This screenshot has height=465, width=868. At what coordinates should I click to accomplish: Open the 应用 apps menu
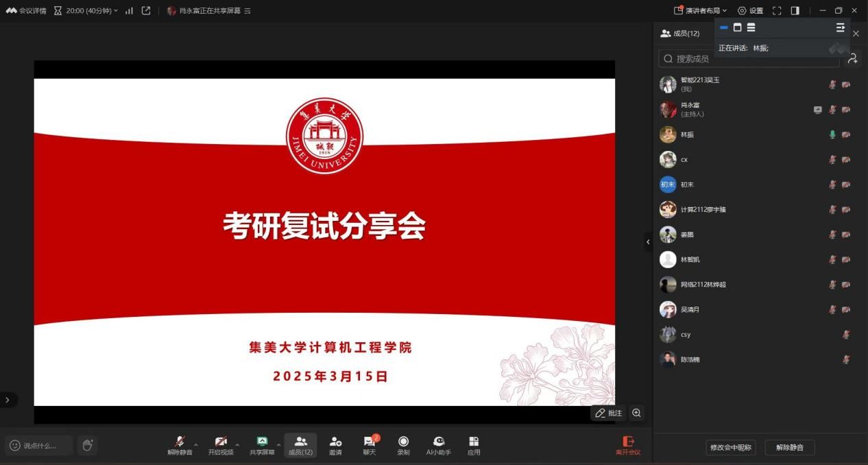474,445
